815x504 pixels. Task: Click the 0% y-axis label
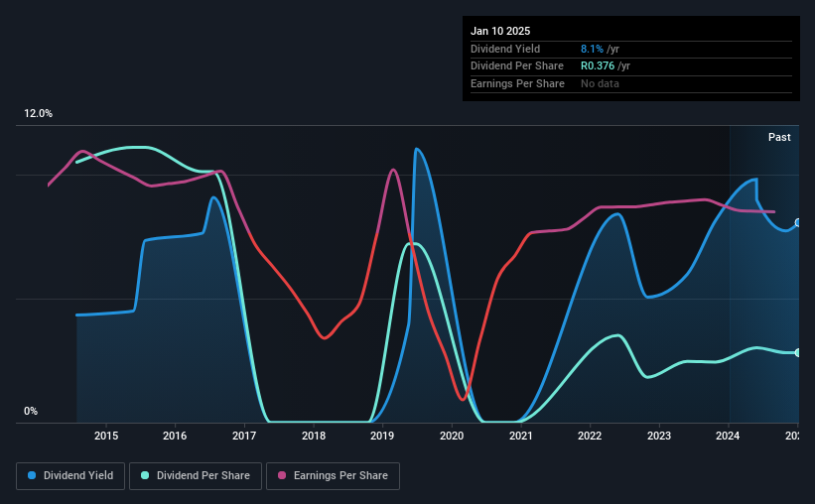pos(31,411)
